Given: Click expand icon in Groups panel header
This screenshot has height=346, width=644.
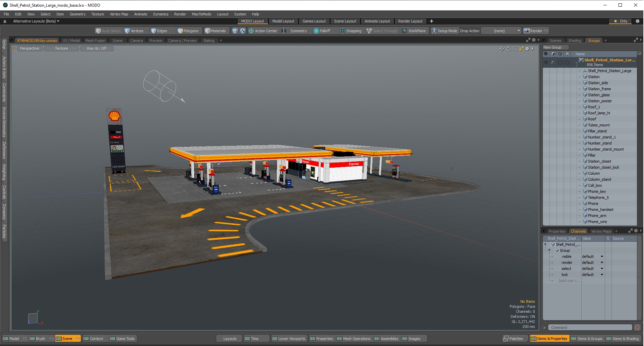Looking at the screenshot, I should click(636, 40).
